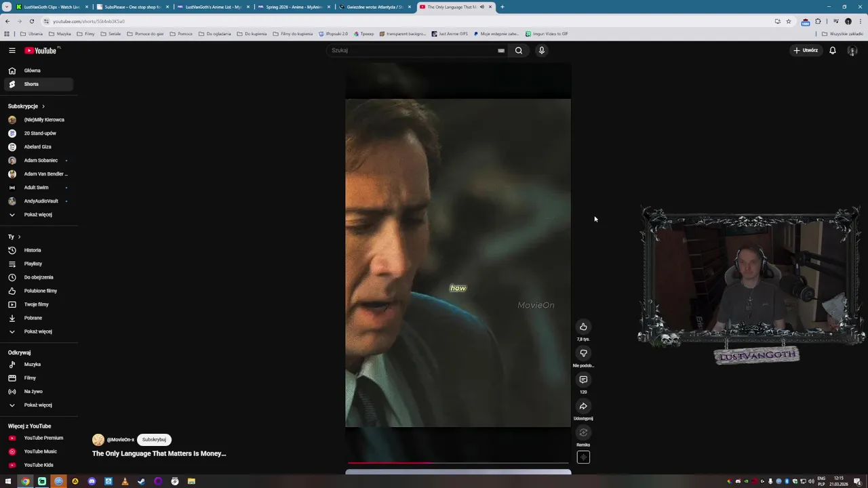Screen dimensions: 868x488
Task: Switch to SubsPlease browser tab
Action: (x=132, y=7)
